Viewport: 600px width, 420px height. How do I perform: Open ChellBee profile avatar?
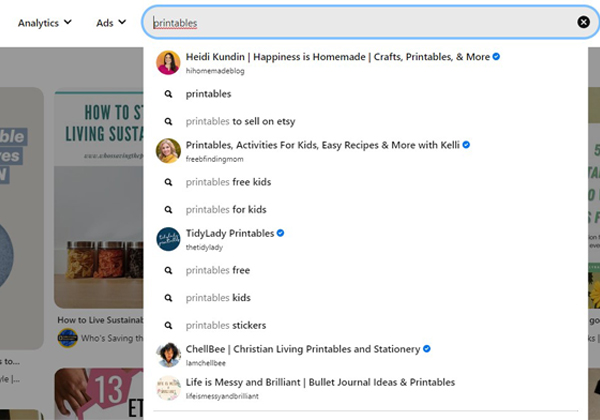[x=168, y=355]
